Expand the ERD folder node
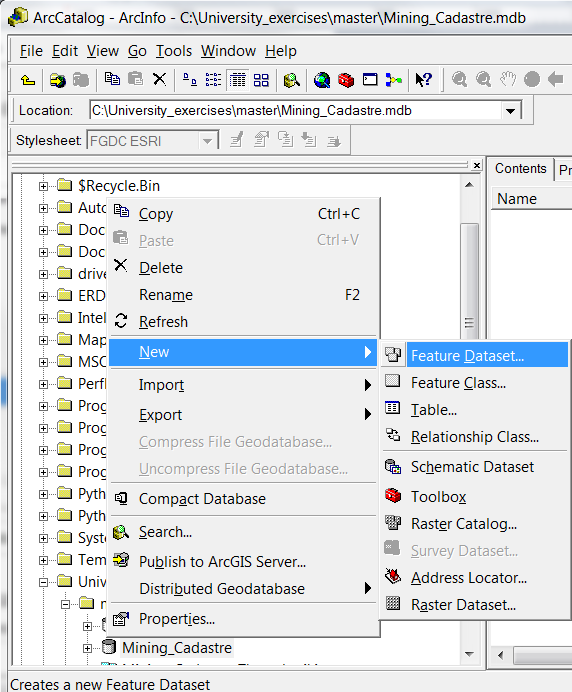 click(x=43, y=297)
